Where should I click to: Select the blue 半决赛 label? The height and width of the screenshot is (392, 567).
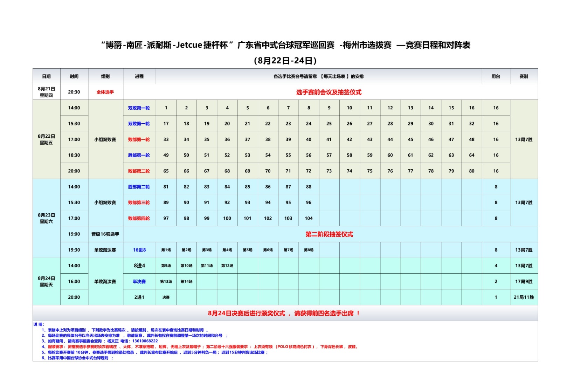[139, 281]
